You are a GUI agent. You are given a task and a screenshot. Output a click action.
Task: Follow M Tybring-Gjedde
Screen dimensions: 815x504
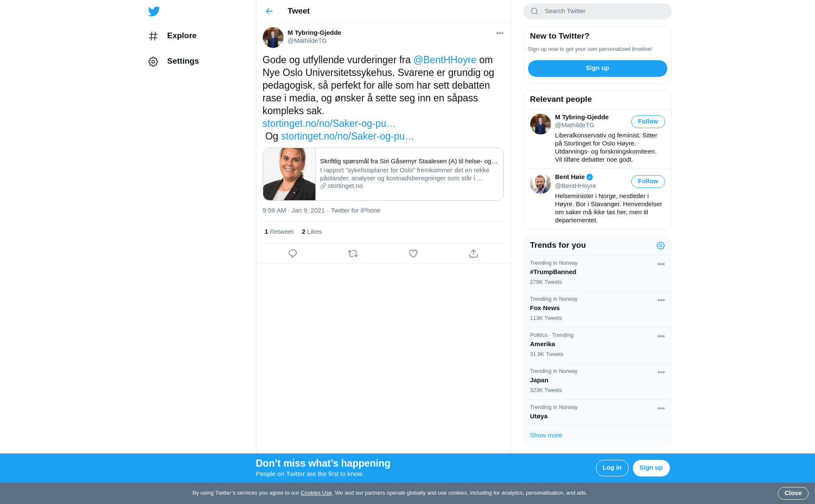tap(648, 121)
